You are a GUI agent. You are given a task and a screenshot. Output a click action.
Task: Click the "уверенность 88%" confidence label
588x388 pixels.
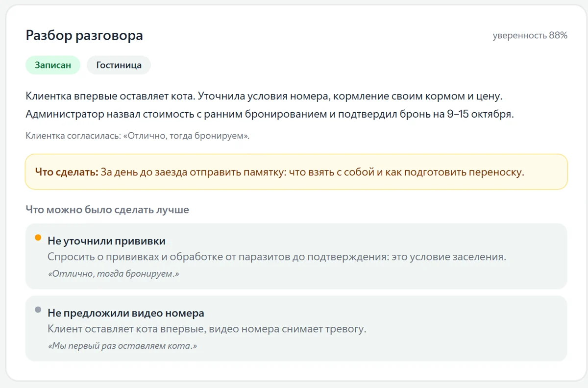point(530,35)
